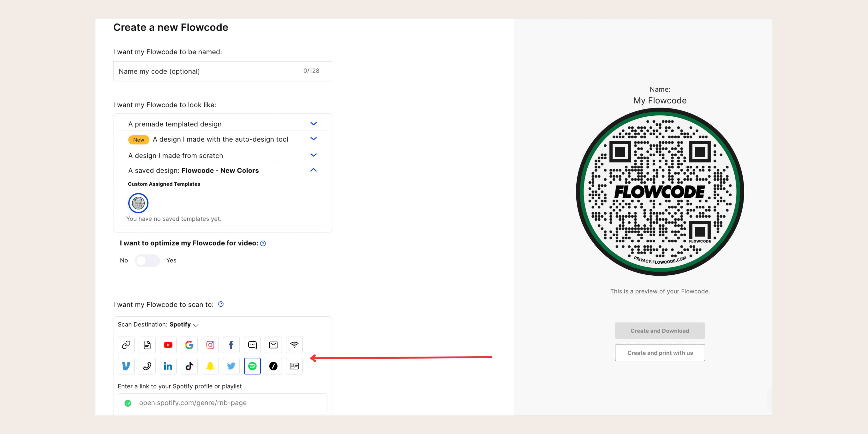
Task: Pick the Venmo destination icon
Action: point(126,366)
